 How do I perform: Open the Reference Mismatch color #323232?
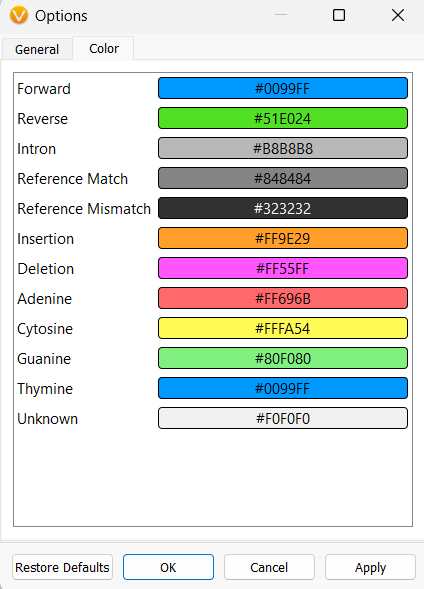283,208
